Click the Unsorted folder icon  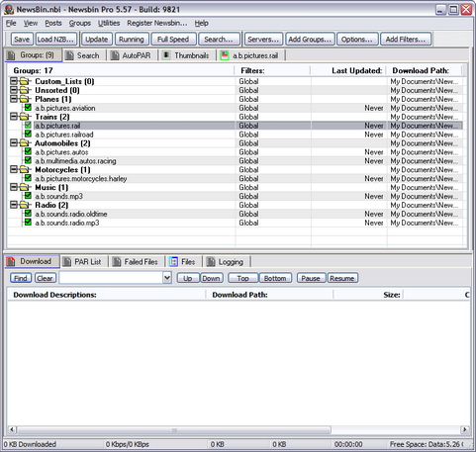coord(24,90)
